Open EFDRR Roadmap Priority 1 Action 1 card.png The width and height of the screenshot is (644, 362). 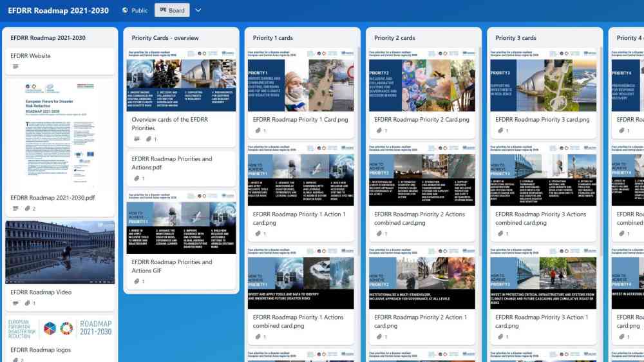(x=301, y=193)
